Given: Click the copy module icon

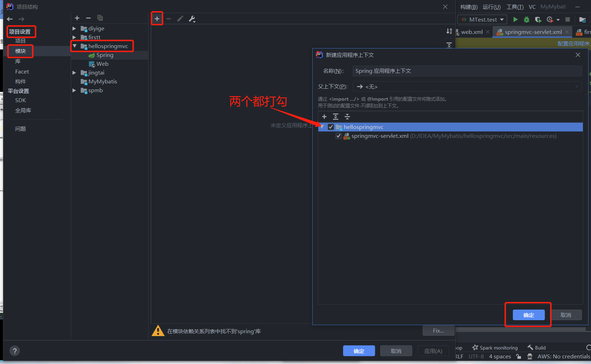Looking at the screenshot, I should [100, 18].
